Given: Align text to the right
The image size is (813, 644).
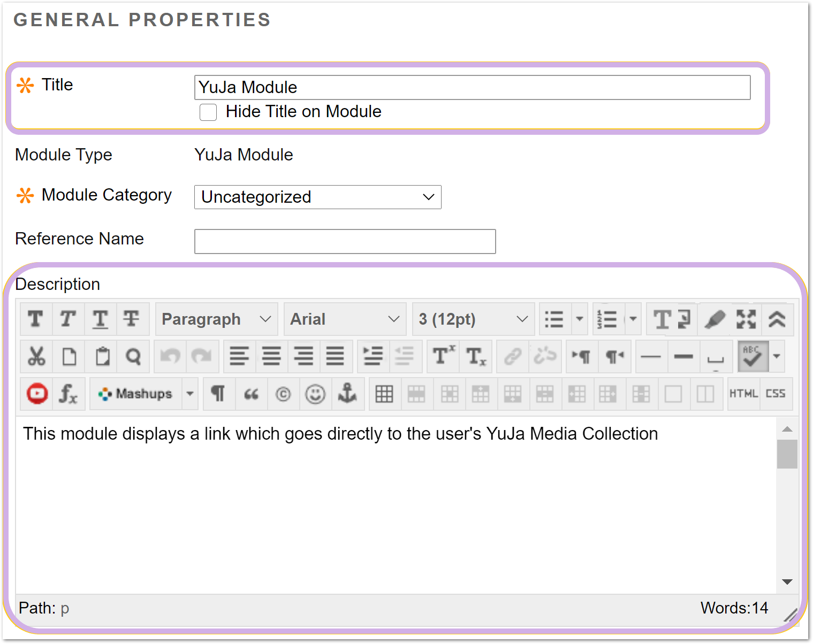Looking at the screenshot, I should click(303, 356).
